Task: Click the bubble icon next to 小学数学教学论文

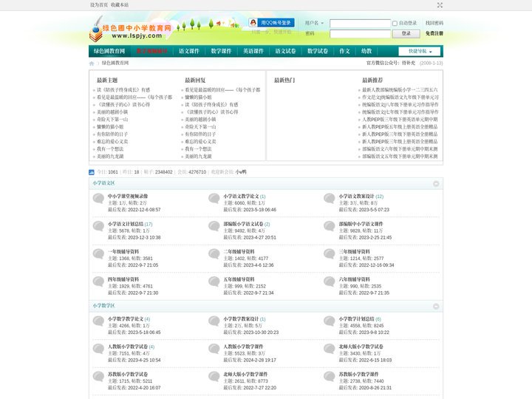Action: [98, 321]
